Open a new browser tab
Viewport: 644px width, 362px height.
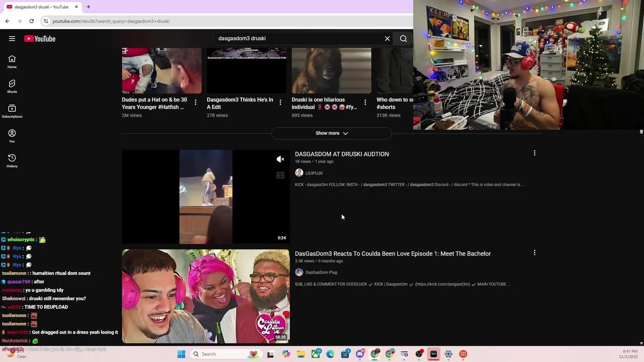(89, 7)
